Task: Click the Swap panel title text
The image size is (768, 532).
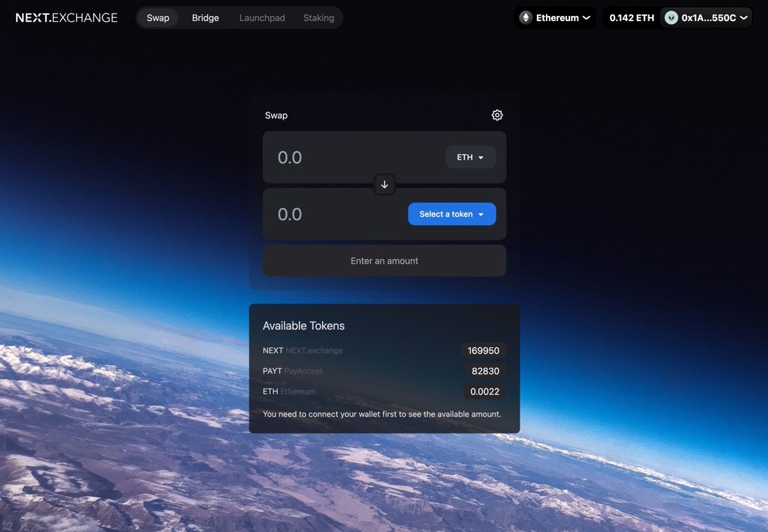Action: click(x=276, y=115)
